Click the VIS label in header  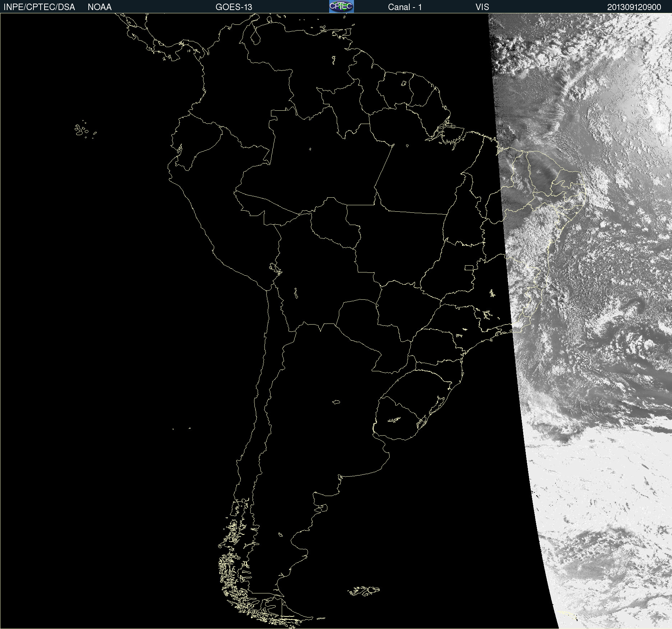(482, 7)
